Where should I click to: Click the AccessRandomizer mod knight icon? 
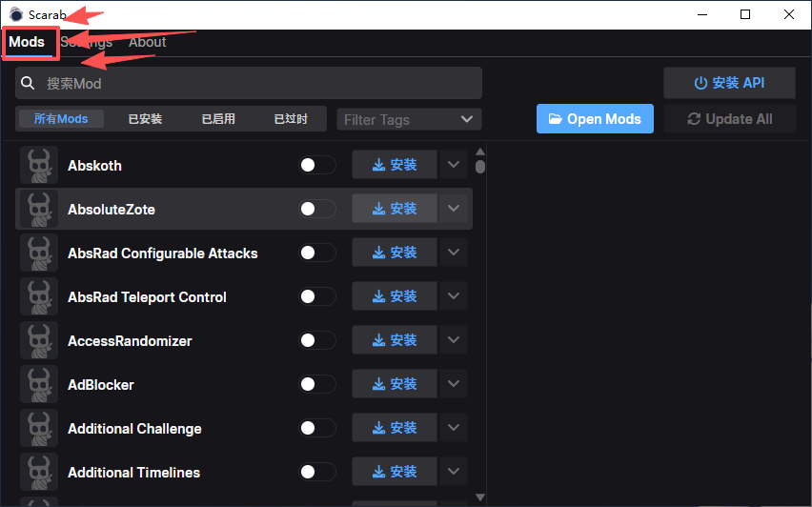point(39,341)
